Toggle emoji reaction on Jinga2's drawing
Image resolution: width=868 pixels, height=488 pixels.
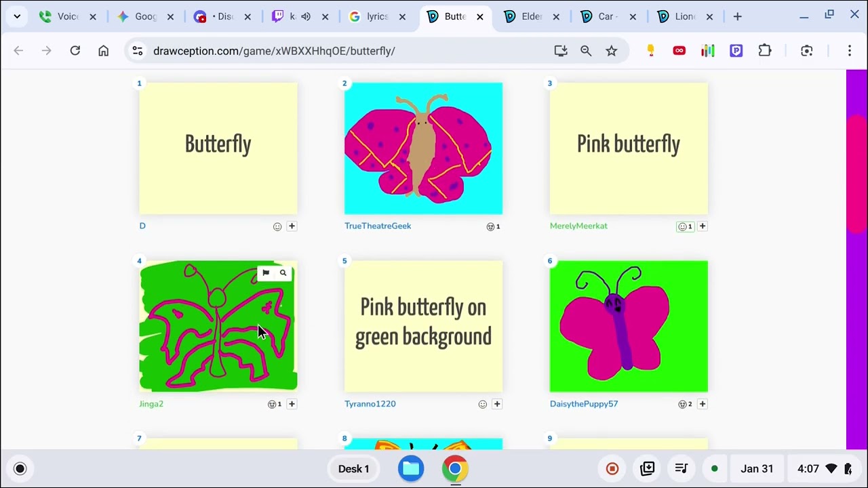pos(275,404)
